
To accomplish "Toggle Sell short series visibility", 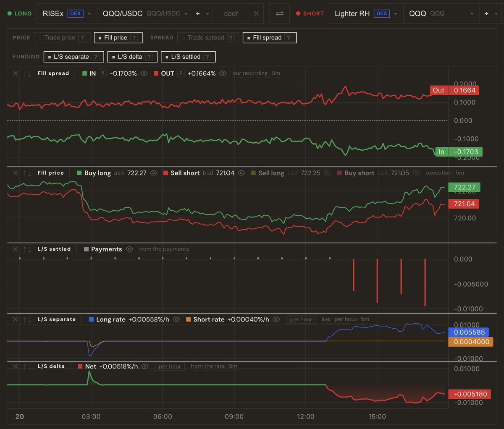I will pyautogui.click(x=241, y=173).
